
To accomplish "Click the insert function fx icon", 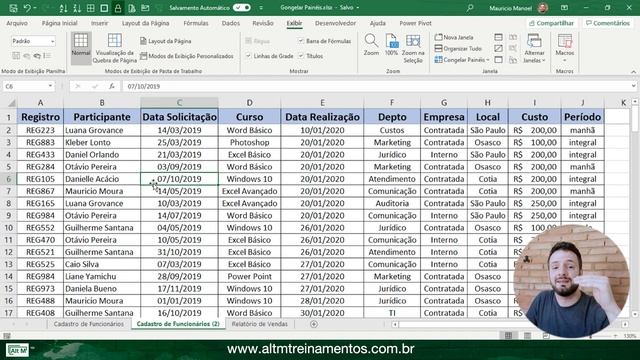I will coord(111,86).
